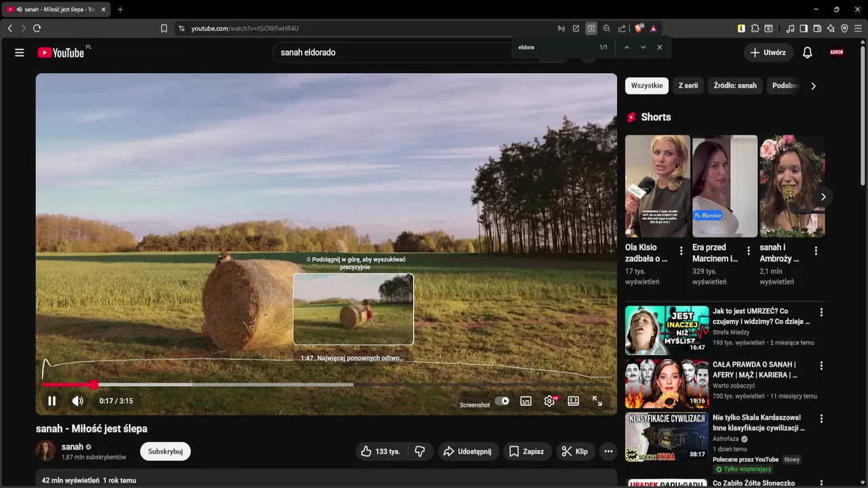Toggle the autoplay switch in the player
This screenshot has height=488, width=868.
click(x=502, y=401)
